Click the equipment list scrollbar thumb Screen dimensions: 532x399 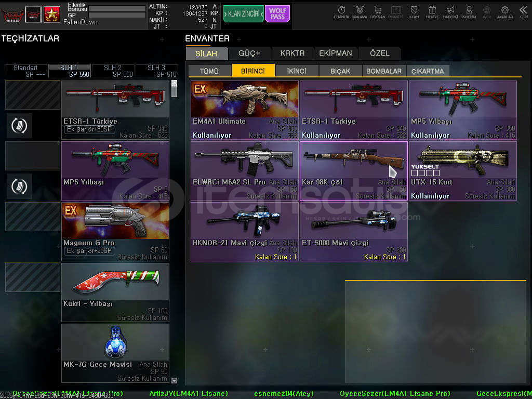[175, 91]
